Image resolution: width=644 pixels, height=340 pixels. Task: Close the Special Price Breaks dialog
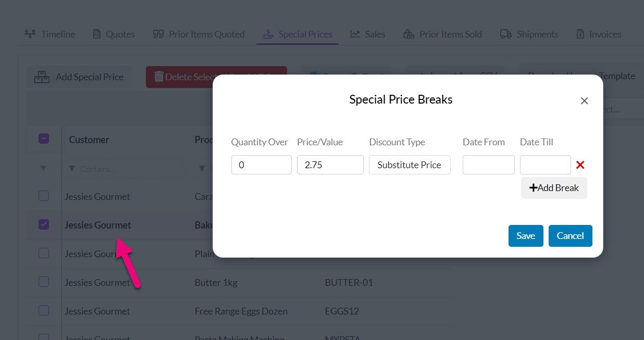pos(584,101)
